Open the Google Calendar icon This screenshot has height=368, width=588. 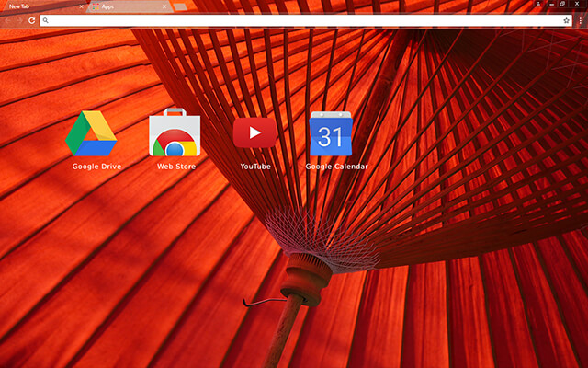click(331, 133)
